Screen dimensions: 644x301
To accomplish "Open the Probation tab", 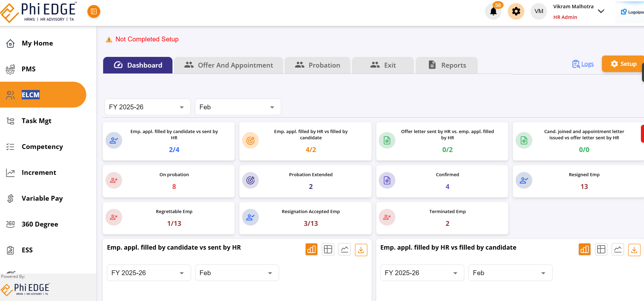I will point(317,65).
